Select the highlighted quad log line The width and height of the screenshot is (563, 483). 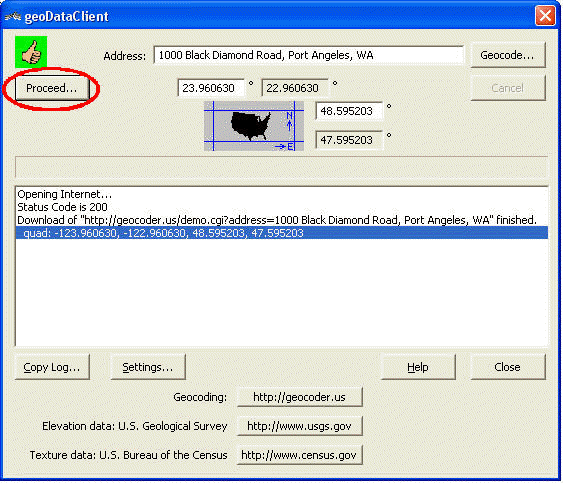point(282,233)
